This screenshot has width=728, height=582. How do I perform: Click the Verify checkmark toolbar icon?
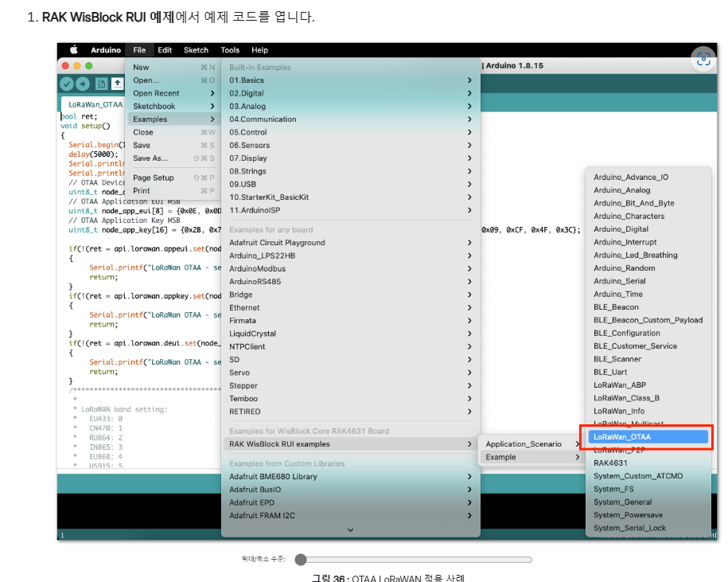pos(66,84)
